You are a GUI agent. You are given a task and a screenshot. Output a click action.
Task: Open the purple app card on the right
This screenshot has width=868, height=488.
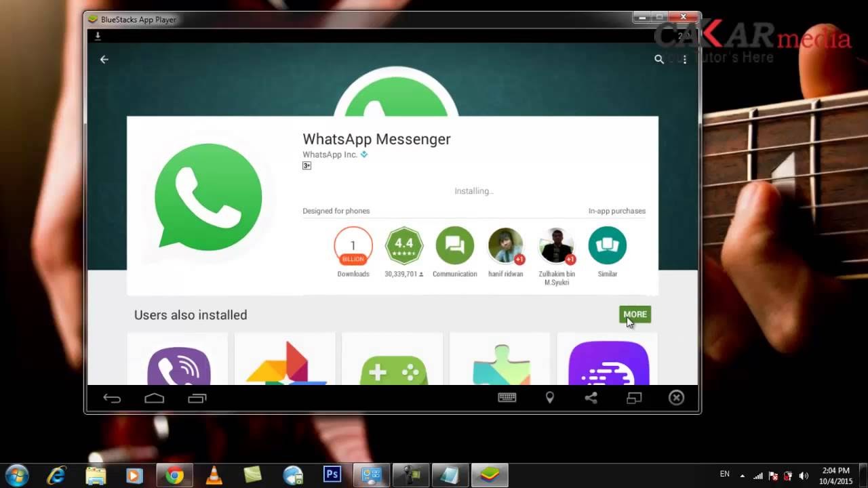[608, 359]
